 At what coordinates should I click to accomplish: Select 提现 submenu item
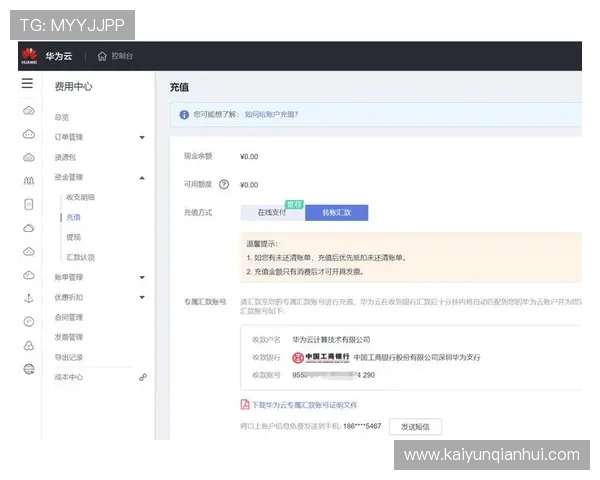[73, 237]
